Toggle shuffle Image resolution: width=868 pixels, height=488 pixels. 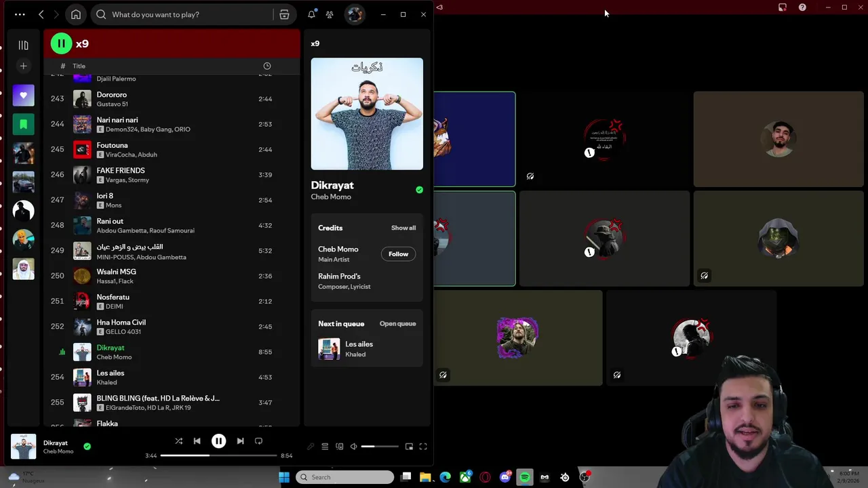[x=179, y=441]
